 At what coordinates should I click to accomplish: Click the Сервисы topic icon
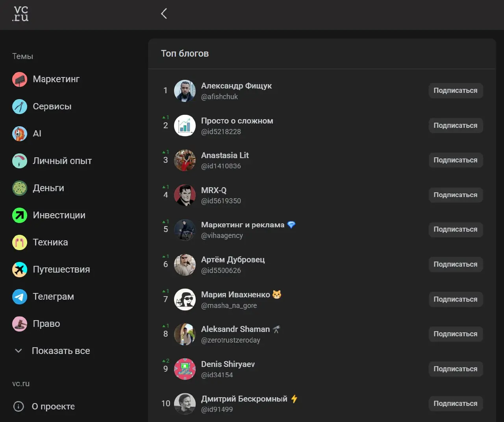(x=20, y=107)
